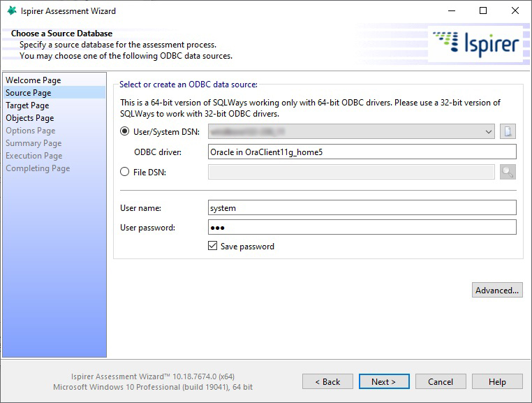Screen dimensions: 532x403
Task: Click the < Back button
Action: (x=327, y=381)
